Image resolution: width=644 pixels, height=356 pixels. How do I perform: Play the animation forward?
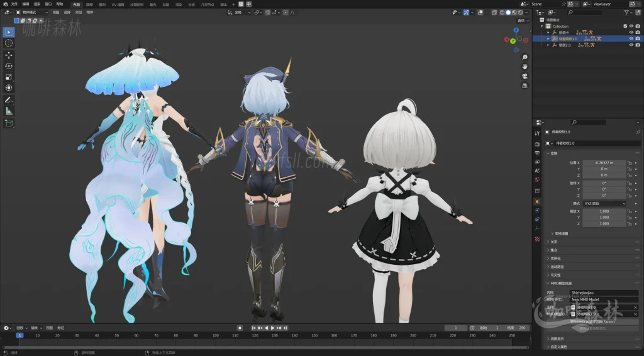(x=272, y=328)
